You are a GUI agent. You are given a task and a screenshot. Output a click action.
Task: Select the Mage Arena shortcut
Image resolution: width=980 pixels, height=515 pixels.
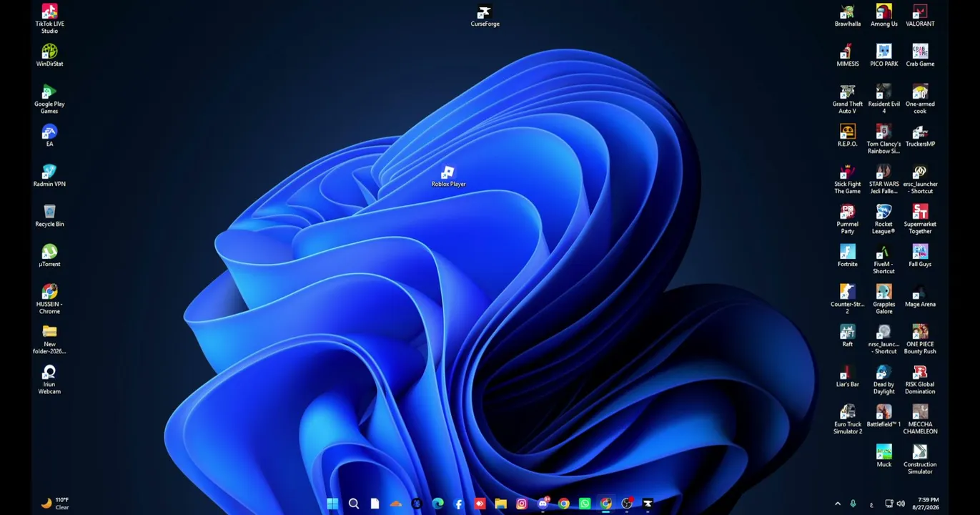[x=920, y=295]
